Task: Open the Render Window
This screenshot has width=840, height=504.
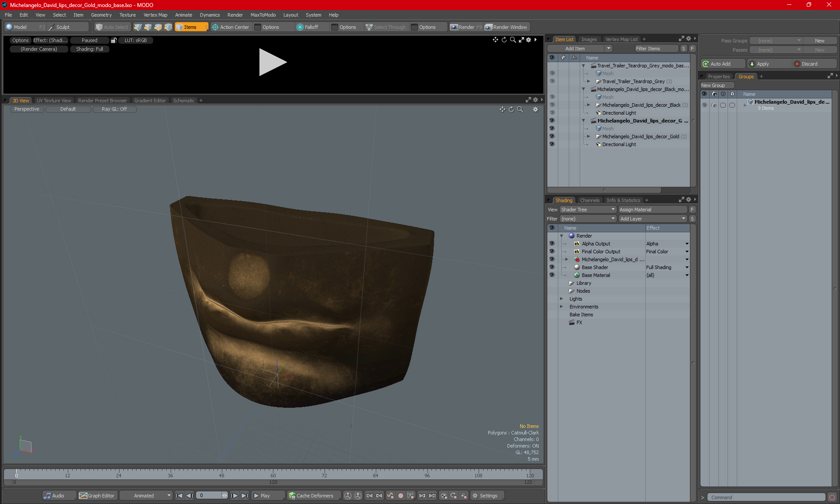Action: (507, 27)
